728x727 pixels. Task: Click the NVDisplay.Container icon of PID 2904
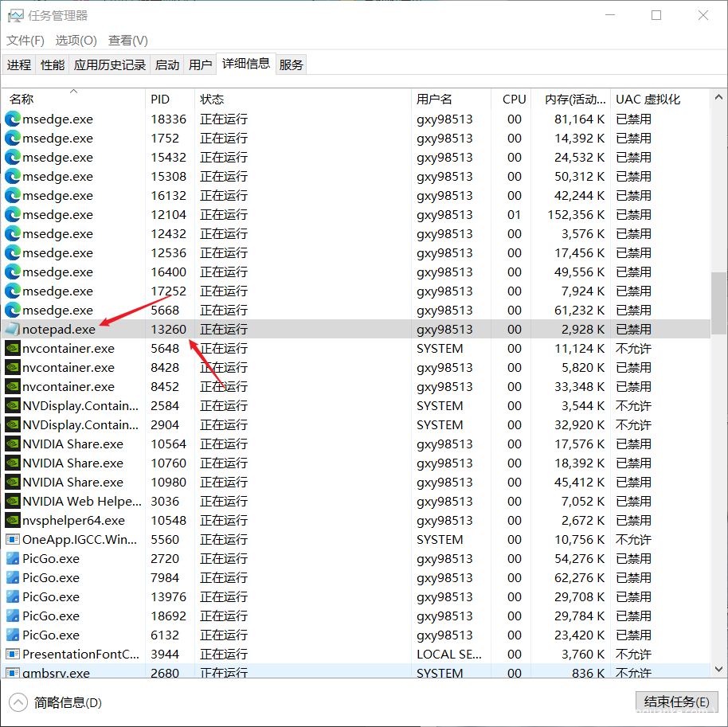[13, 424]
